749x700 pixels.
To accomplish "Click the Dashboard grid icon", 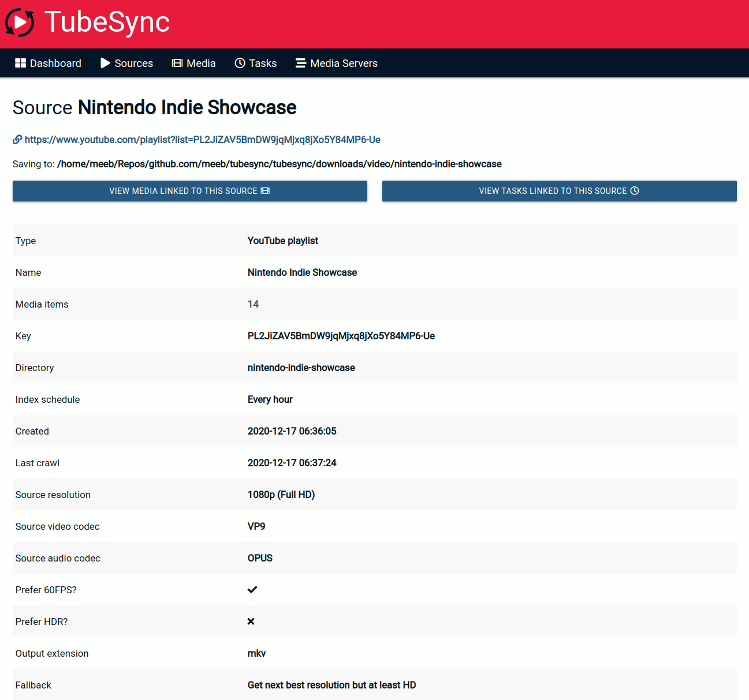I will coord(21,63).
